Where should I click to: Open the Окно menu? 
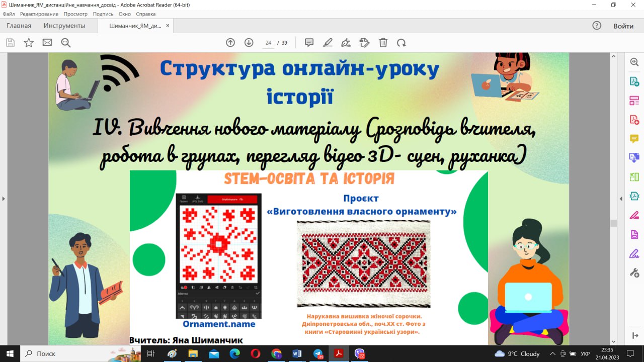click(x=125, y=14)
